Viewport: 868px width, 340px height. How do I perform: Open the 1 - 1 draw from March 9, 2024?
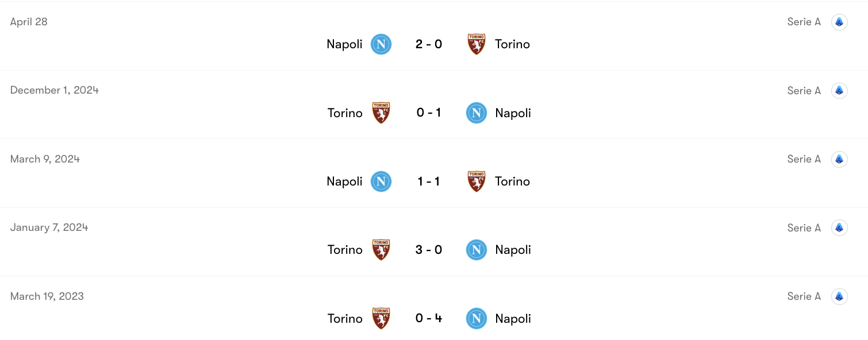tap(429, 181)
